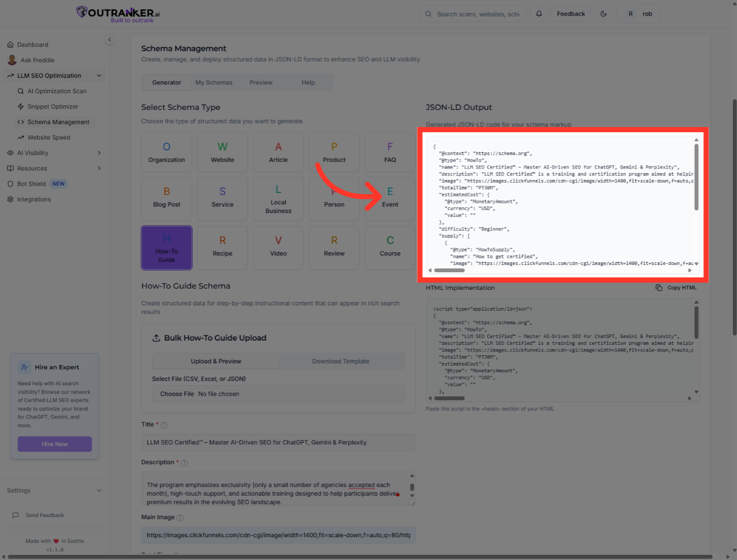737x560 pixels.
Task: Toggle dark mode with the moon icon
Action: (603, 13)
